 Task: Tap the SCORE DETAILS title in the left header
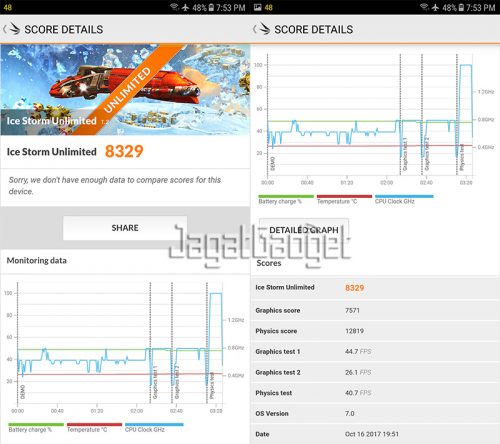pyautogui.click(x=64, y=29)
